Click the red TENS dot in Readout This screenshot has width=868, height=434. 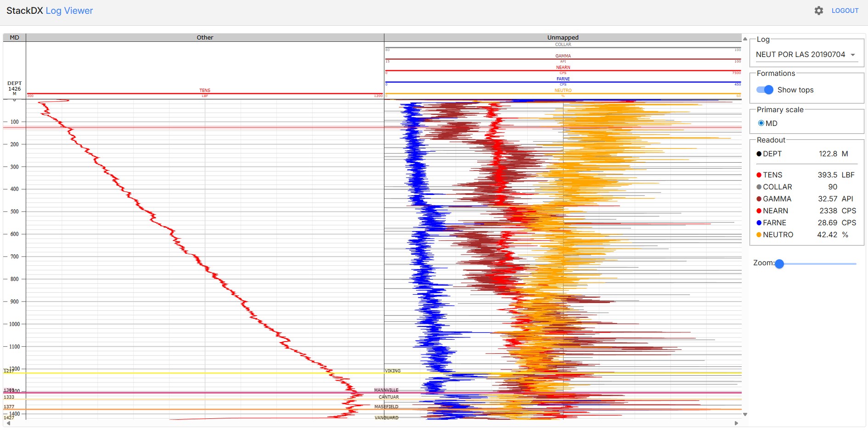[759, 175]
